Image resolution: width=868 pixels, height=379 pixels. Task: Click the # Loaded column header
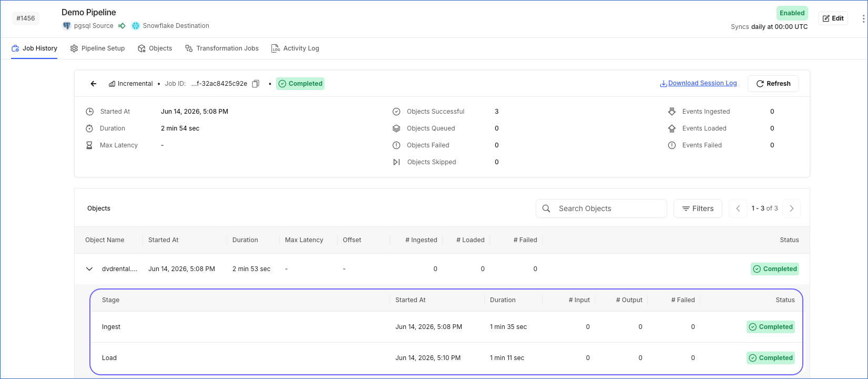click(x=471, y=240)
